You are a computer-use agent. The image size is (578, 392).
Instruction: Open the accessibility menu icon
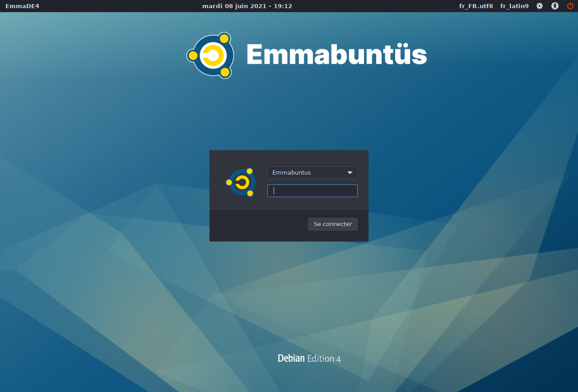(x=555, y=6)
